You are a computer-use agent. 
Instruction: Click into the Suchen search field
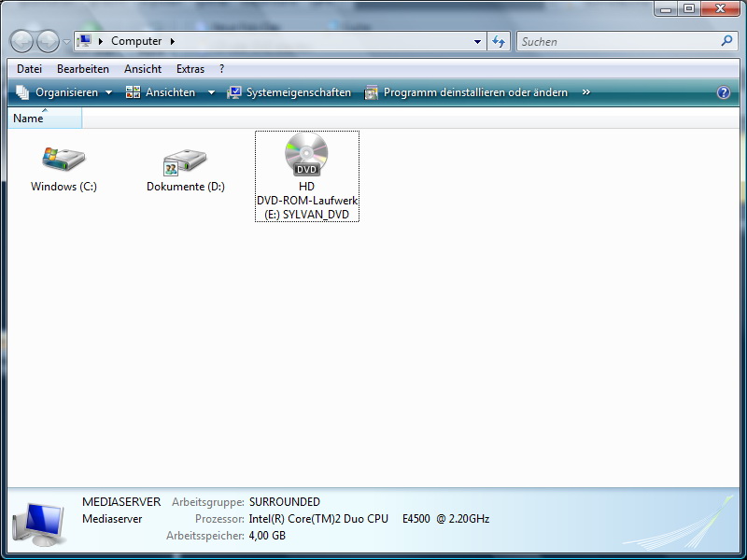(x=619, y=41)
